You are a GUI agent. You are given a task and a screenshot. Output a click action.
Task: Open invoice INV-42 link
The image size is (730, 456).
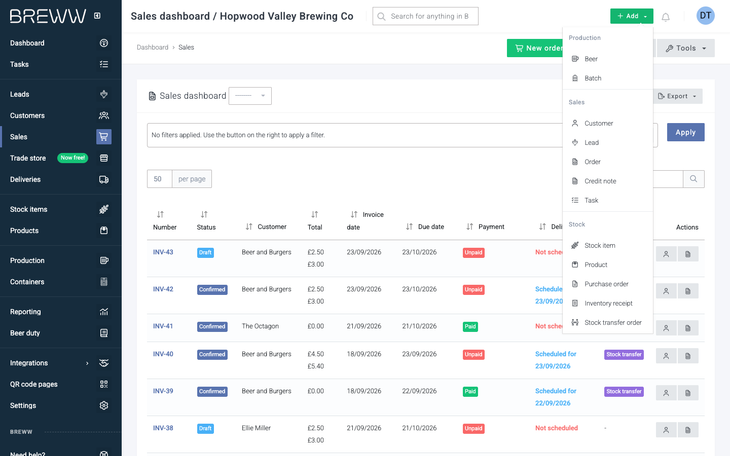163,289
